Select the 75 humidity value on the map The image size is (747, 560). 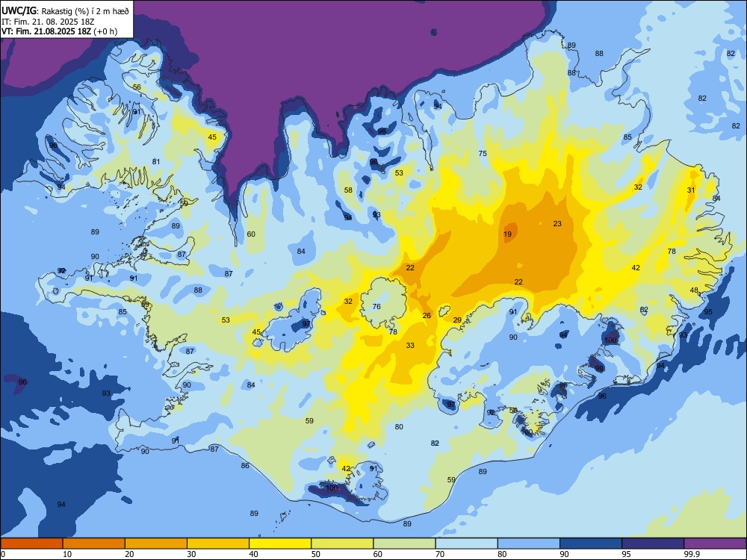pyautogui.click(x=483, y=153)
